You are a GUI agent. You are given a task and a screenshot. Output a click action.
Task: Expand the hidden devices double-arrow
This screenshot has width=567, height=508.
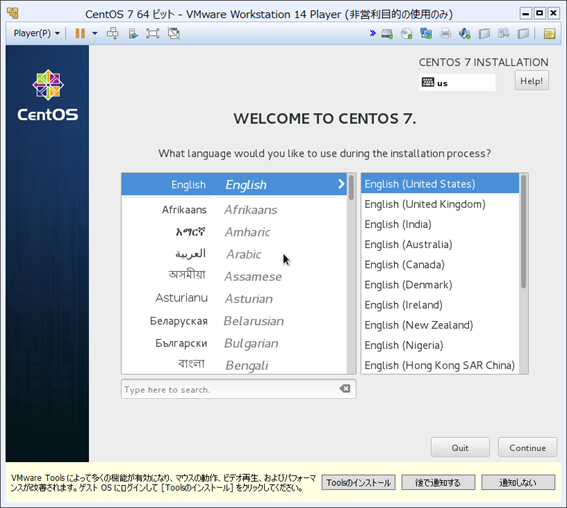[x=372, y=33]
